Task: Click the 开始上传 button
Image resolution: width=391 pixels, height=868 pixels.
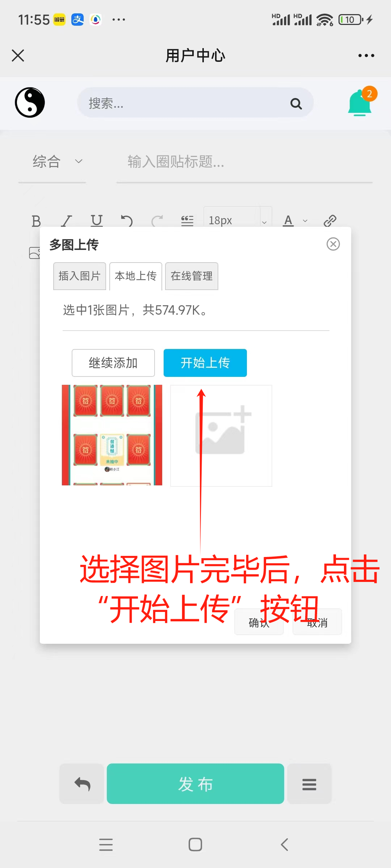Action: pyautogui.click(x=205, y=363)
